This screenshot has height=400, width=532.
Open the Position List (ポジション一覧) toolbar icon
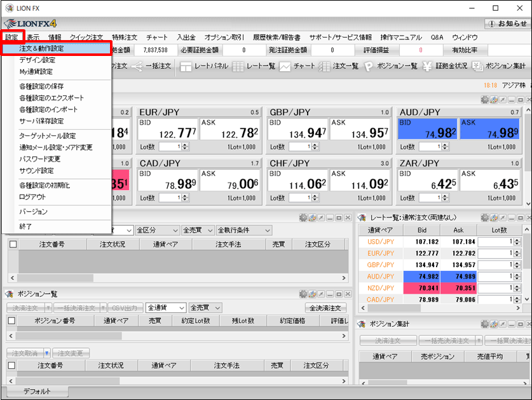pyautogui.click(x=369, y=66)
